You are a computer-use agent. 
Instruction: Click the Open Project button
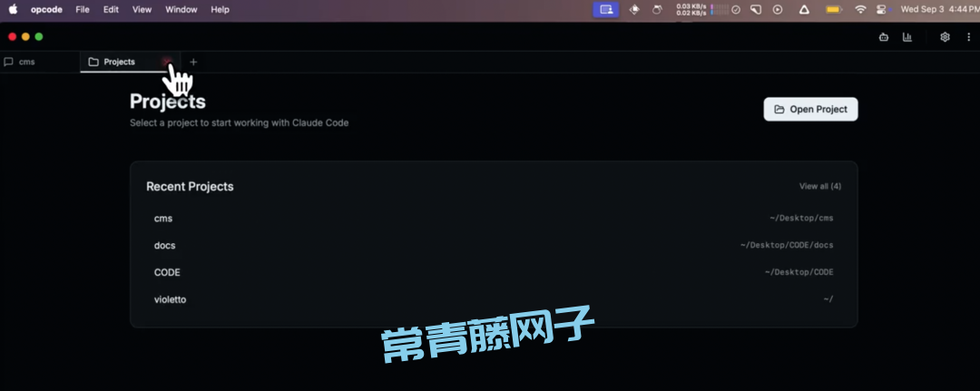click(810, 109)
